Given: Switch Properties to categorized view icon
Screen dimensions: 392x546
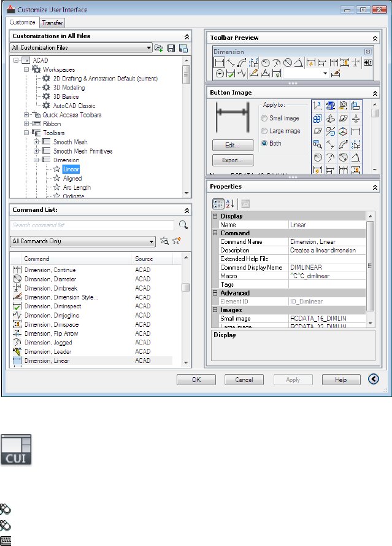Looking at the screenshot, I should point(218,204).
